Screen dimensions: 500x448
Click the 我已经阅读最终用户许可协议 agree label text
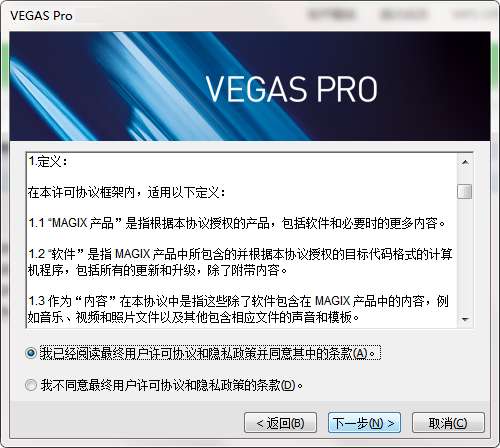point(210,353)
